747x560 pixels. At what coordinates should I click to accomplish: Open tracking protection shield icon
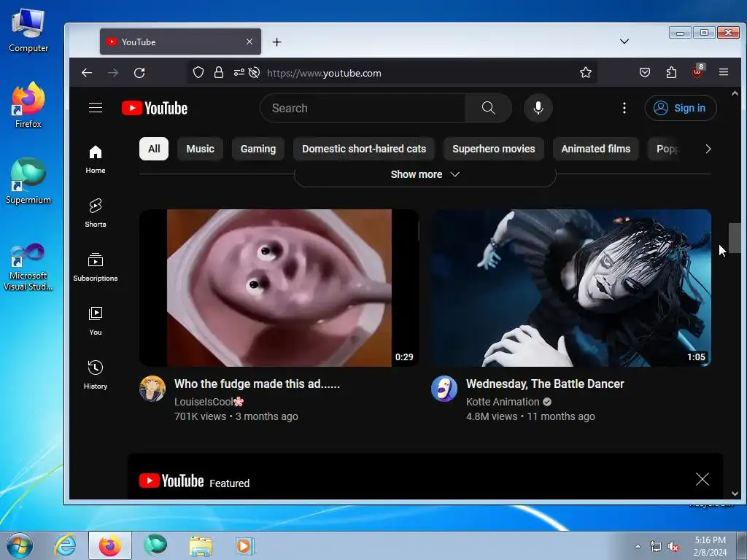[x=198, y=73]
